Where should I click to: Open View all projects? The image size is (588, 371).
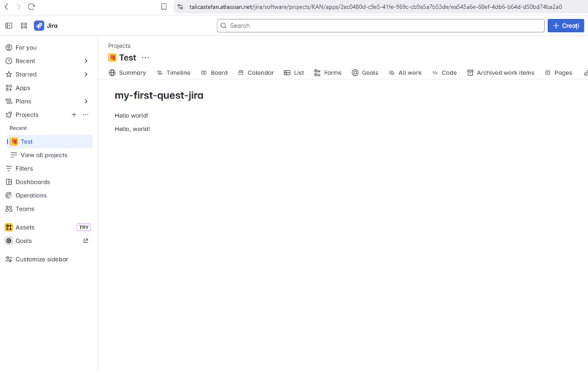click(44, 155)
